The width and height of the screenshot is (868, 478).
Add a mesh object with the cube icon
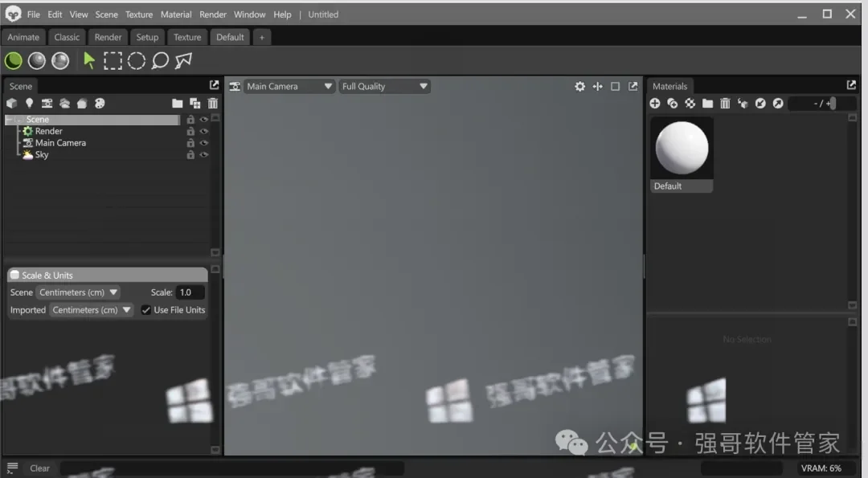click(x=11, y=103)
